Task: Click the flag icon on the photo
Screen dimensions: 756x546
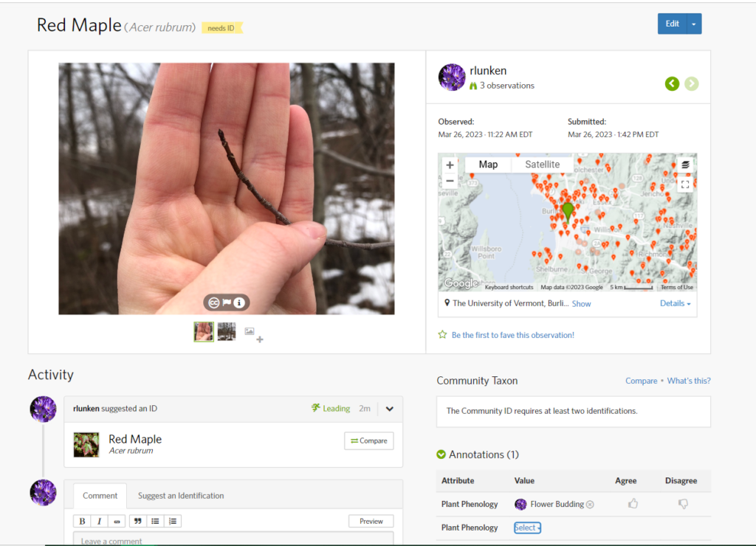Action: (227, 303)
